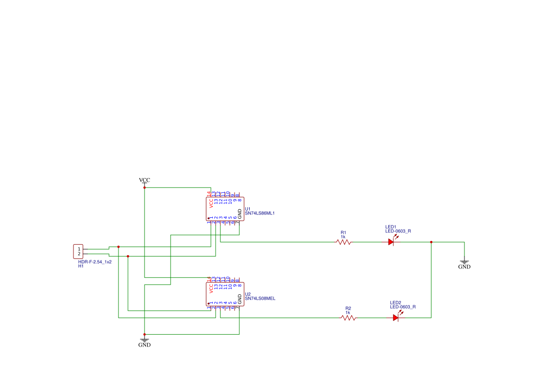The width and height of the screenshot is (554, 392).
Task: Click the SN74LS08MEL part name label
Action: click(260, 299)
